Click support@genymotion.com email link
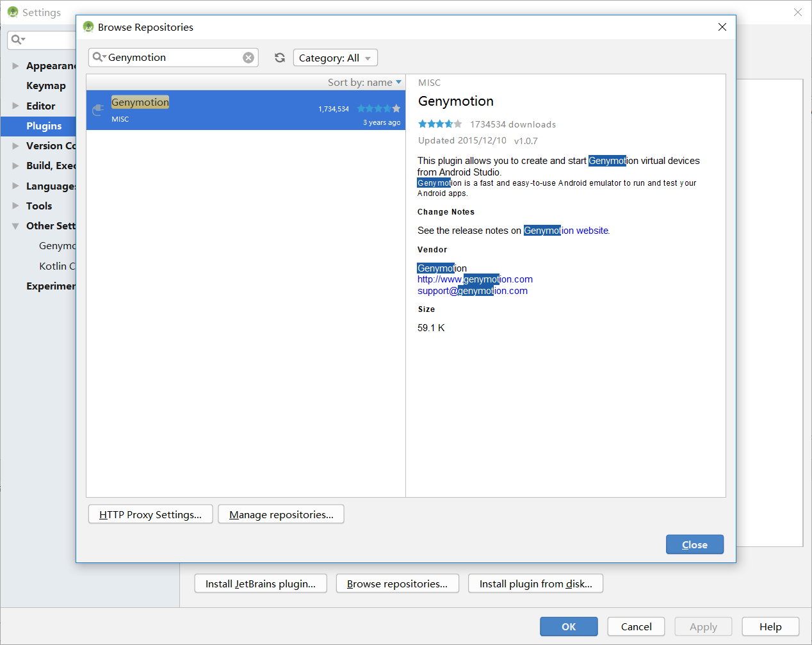The width and height of the screenshot is (812, 645). [473, 291]
